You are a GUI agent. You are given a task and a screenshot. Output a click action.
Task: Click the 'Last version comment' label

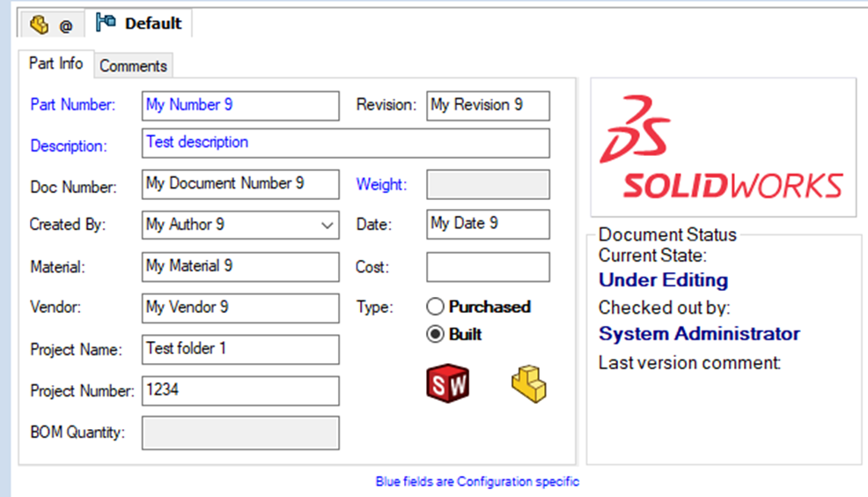[x=690, y=363]
